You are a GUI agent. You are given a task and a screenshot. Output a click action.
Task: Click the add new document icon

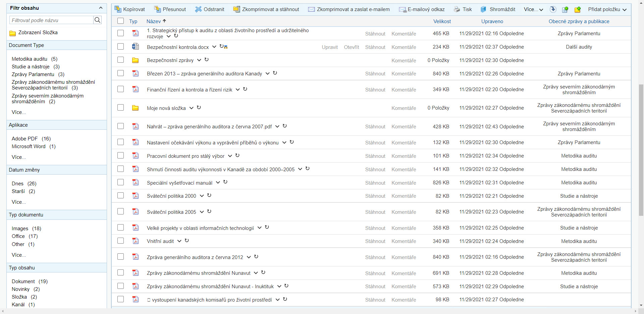[x=565, y=9]
